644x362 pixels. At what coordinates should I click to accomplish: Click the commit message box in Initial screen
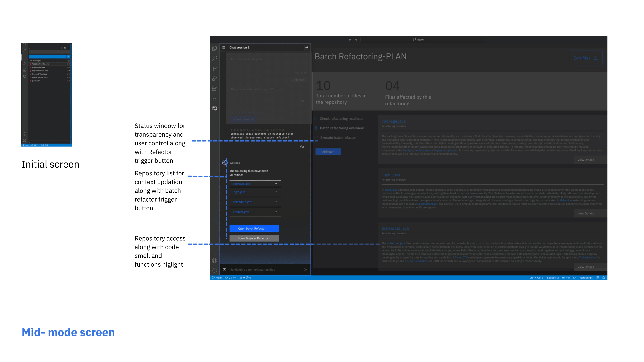(x=49, y=52)
